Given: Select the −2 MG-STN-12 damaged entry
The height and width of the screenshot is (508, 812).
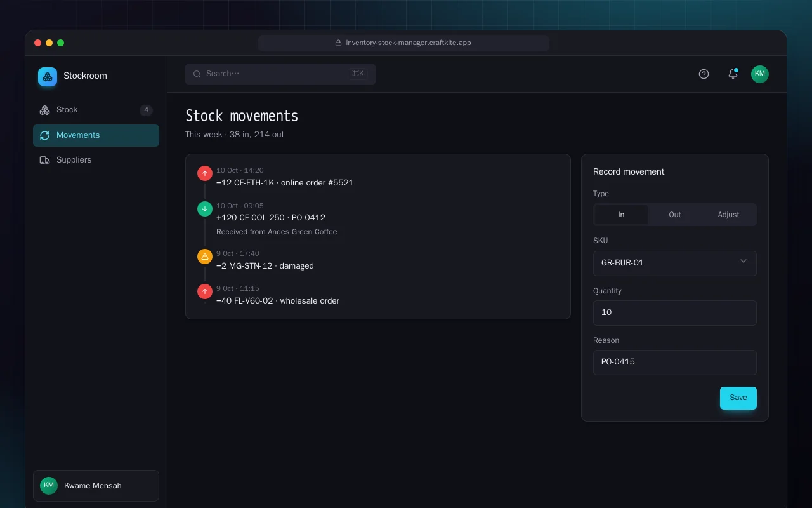Looking at the screenshot, I should [265, 266].
